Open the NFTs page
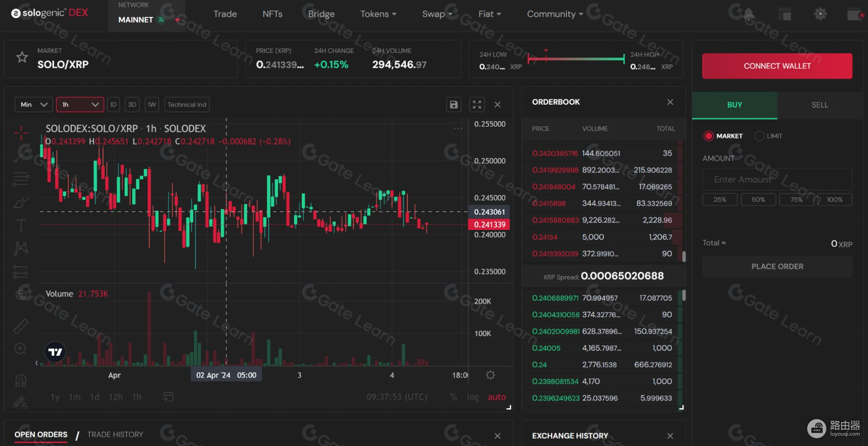Viewport: 868px width, 446px height. 272,14
